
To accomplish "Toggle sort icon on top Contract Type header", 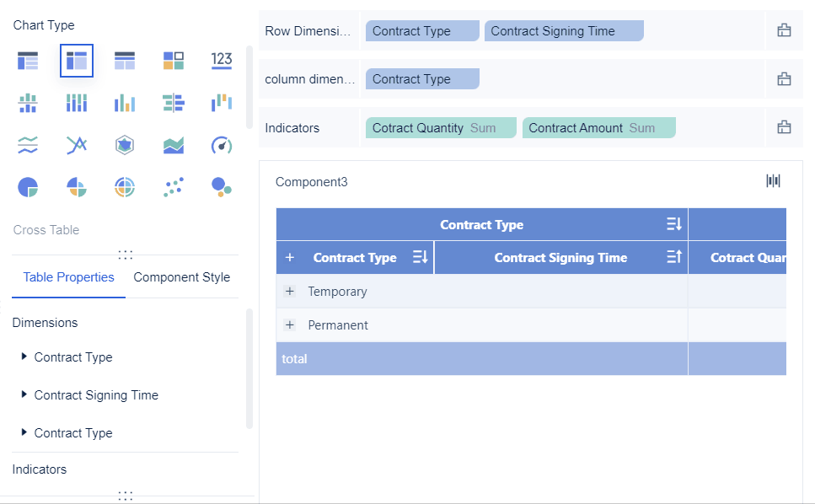I will (x=673, y=224).
